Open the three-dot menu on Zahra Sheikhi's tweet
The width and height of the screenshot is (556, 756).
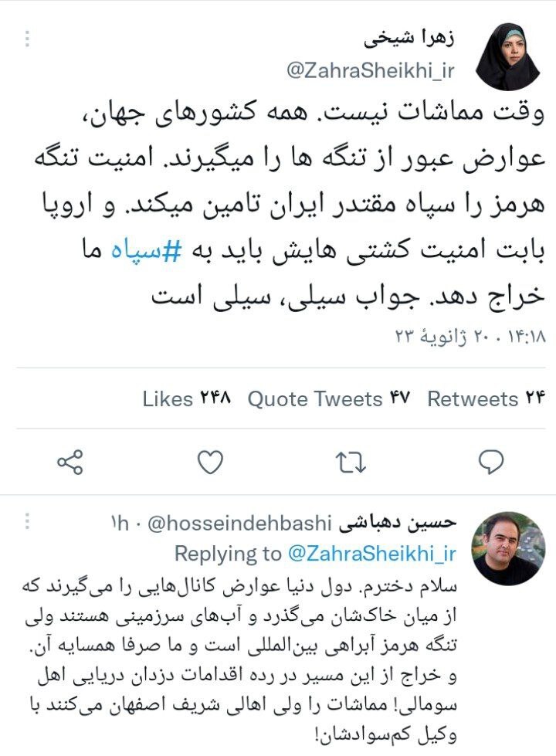click(x=28, y=39)
